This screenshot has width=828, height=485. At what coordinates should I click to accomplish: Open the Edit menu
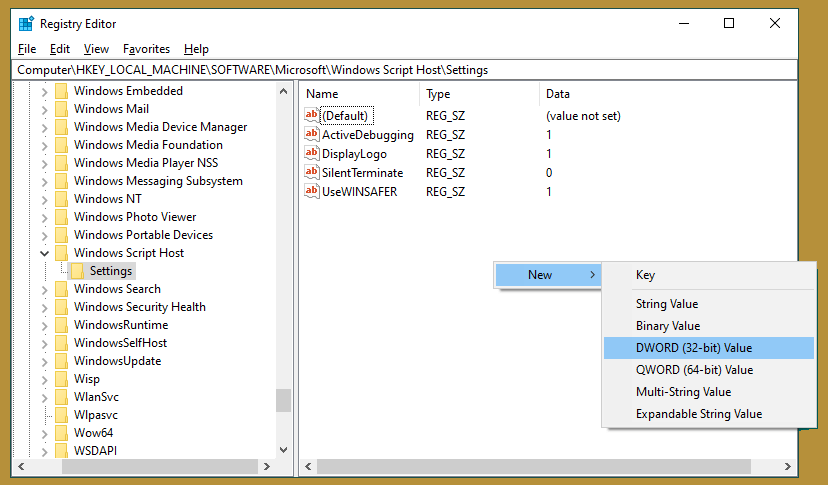pos(60,49)
